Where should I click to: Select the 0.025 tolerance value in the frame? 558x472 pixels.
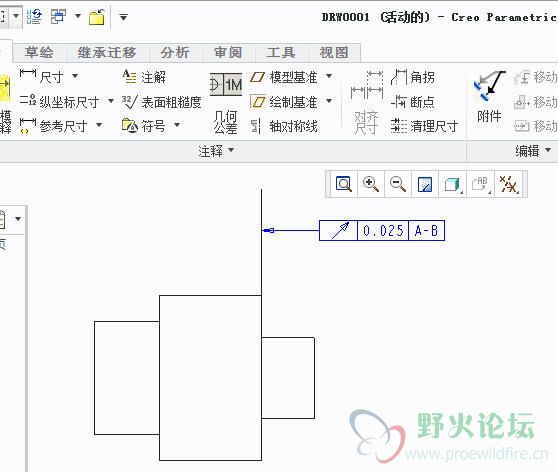383,231
